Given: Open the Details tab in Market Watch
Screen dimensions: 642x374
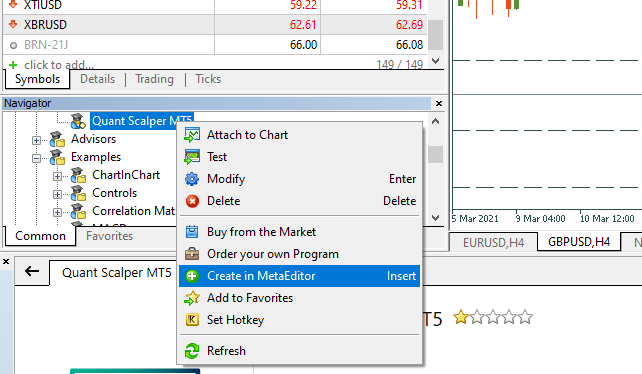Looking at the screenshot, I should coord(97,79).
